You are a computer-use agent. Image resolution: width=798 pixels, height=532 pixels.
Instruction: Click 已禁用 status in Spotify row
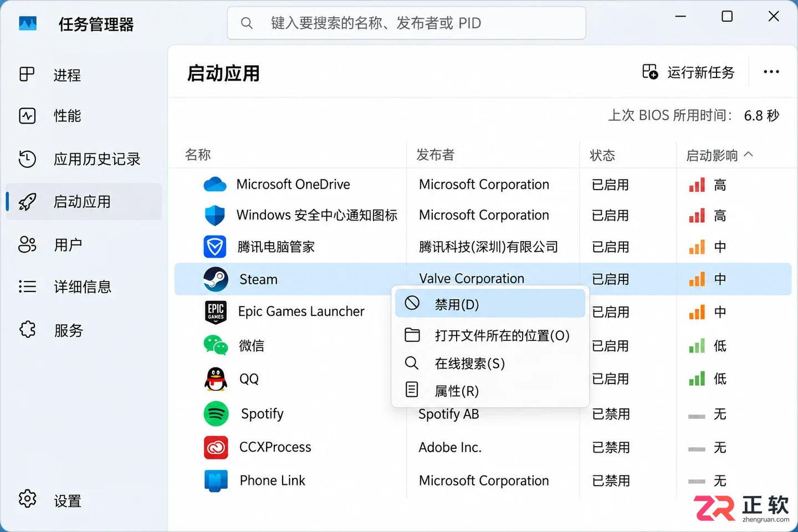point(611,414)
